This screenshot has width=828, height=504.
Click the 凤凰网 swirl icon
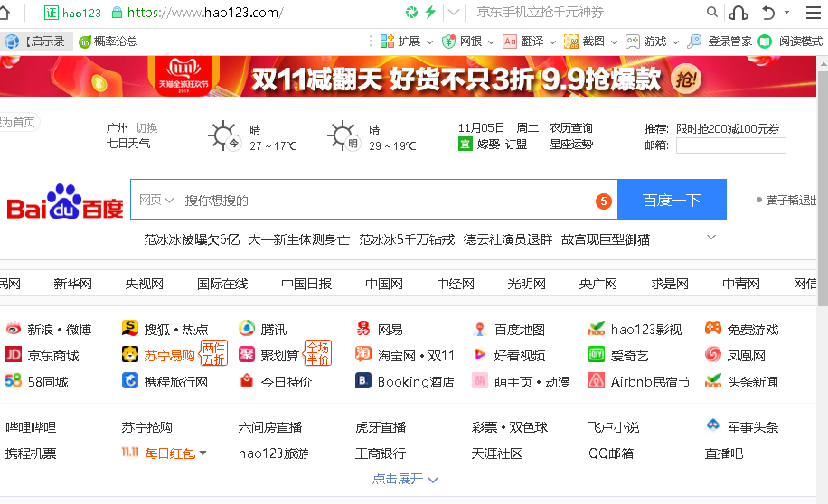[x=713, y=354]
